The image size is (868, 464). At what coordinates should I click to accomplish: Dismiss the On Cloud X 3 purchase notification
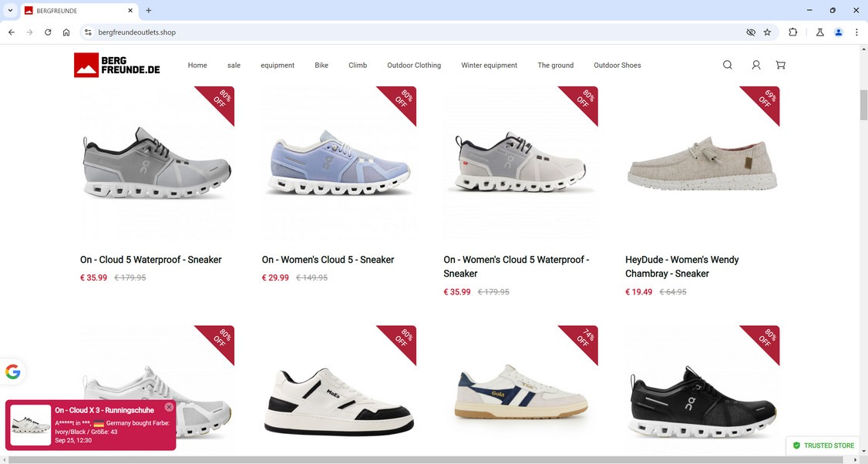[x=169, y=407]
